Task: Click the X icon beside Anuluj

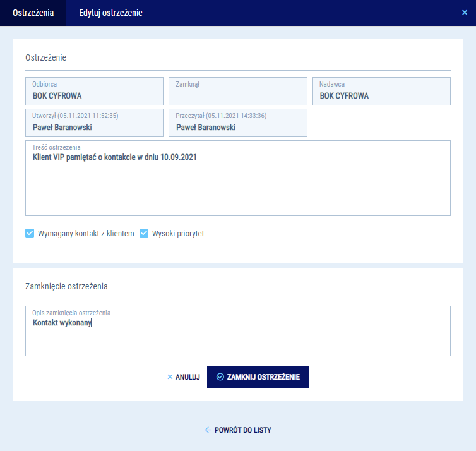Action: (x=170, y=377)
